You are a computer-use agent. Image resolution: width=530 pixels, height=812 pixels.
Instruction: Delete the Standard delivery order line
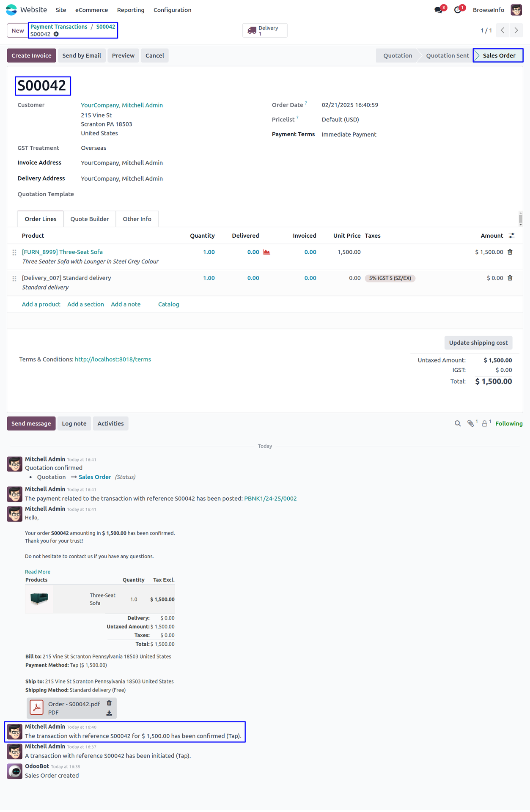[510, 278]
